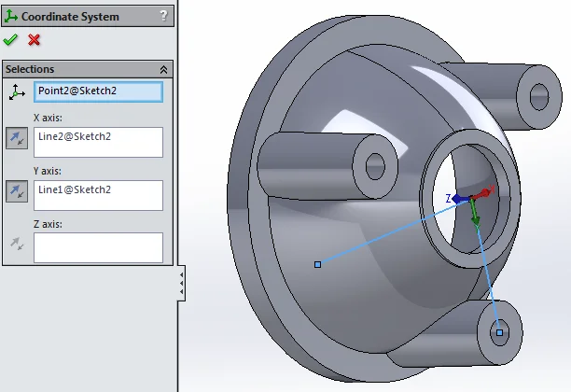571x392 pixels.
Task: Cancel using the red X icon
Action: pos(35,40)
